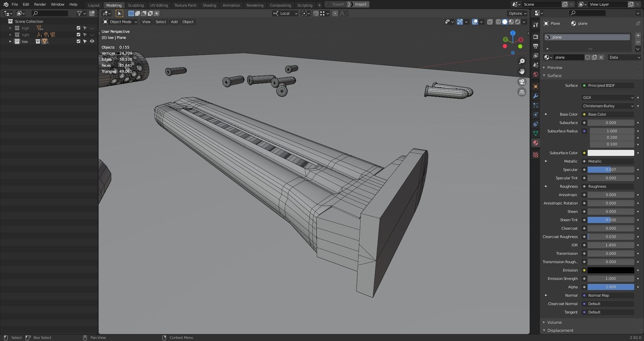
Task: Open the Render menu
Action: 40,4
